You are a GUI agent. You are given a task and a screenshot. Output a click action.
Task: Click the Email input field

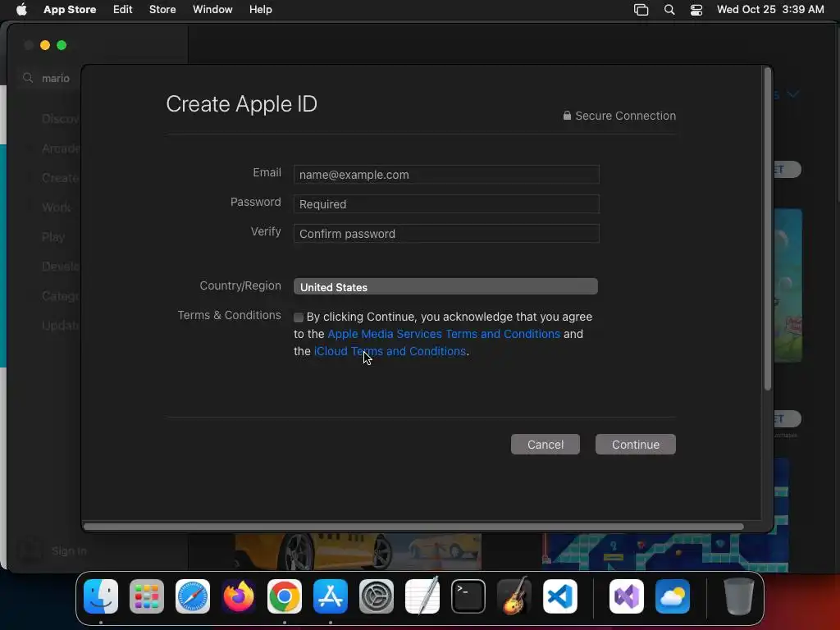(446, 175)
